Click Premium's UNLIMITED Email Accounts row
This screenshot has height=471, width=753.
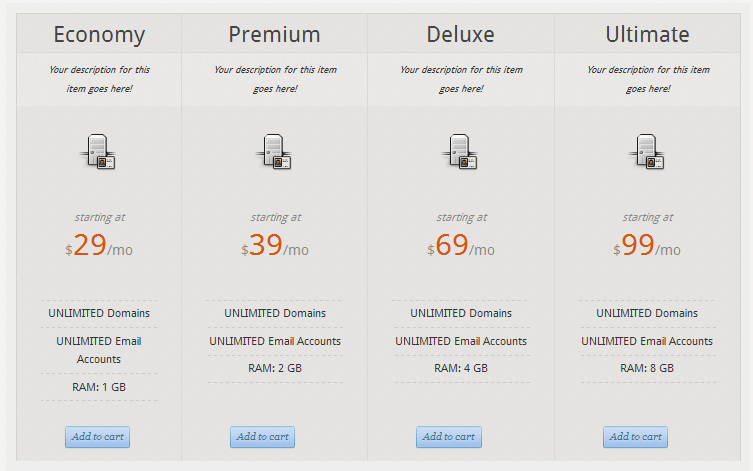click(x=275, y=341)
